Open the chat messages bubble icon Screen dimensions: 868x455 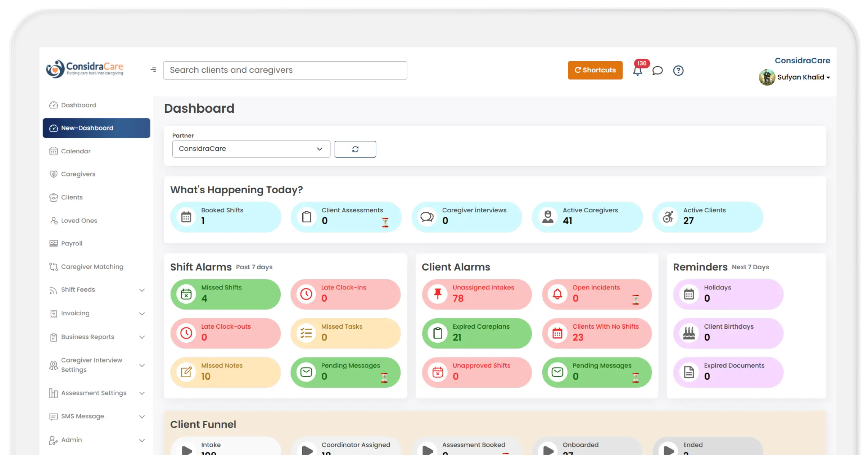[657, 71]
